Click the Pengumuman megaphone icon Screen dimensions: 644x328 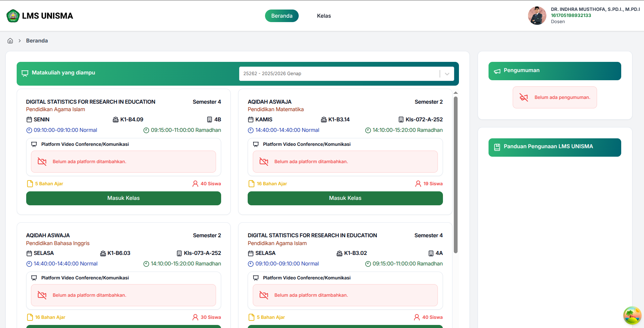(x=497, y=71)
